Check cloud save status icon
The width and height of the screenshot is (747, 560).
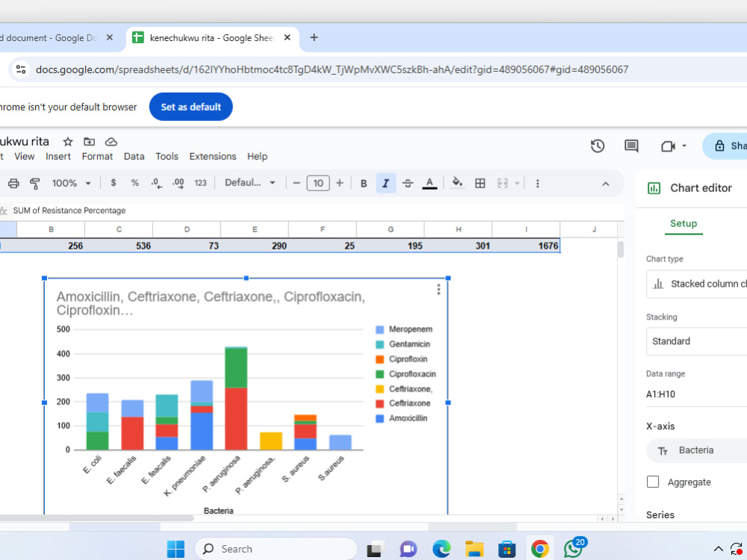(x=111, y=141)
